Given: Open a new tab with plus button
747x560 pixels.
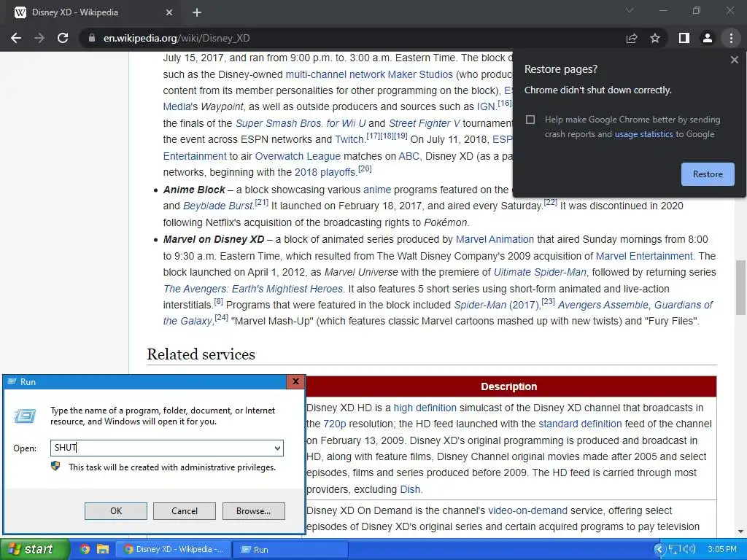Looking at the screenshot, I should coord(197,12).
